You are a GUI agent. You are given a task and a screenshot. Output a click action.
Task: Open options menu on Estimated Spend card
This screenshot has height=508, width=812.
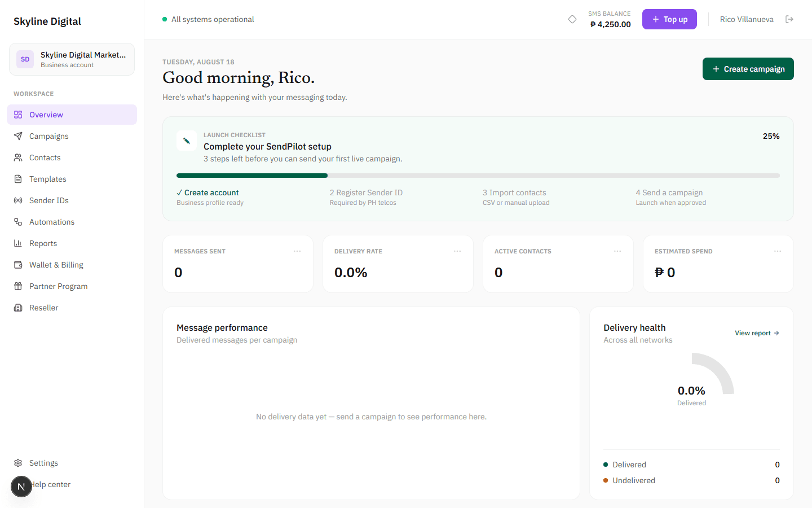click(x=778, y=251)
